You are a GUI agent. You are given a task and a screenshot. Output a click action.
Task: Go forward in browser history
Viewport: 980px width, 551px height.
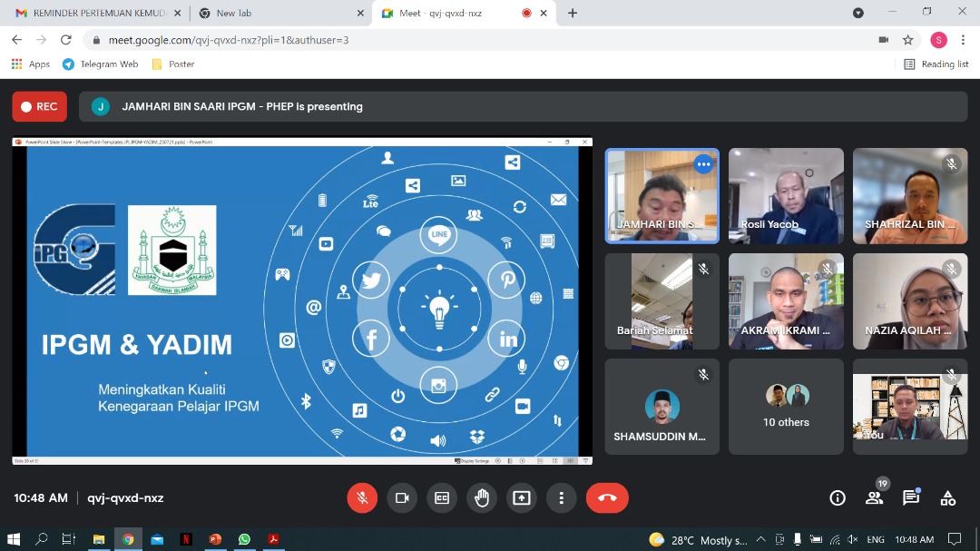(x=41, y=40)
